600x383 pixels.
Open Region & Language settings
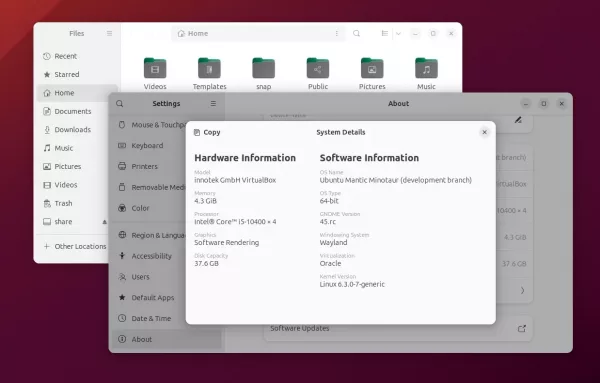pyautogui.click(x=149, y=235)
